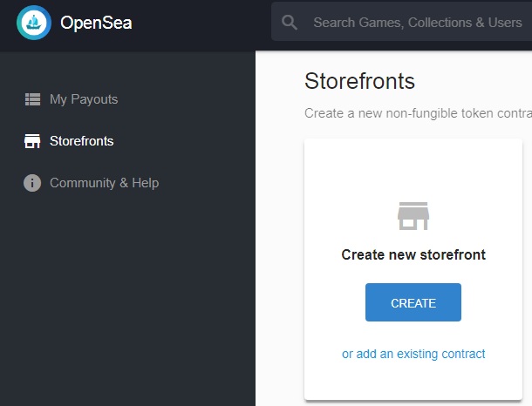Follow the 'or add an existing contract' link

pyautogui.click(x=413, y=354)
